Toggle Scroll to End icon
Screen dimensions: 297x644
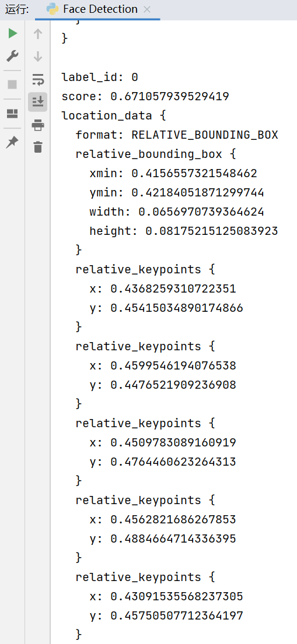38,101
